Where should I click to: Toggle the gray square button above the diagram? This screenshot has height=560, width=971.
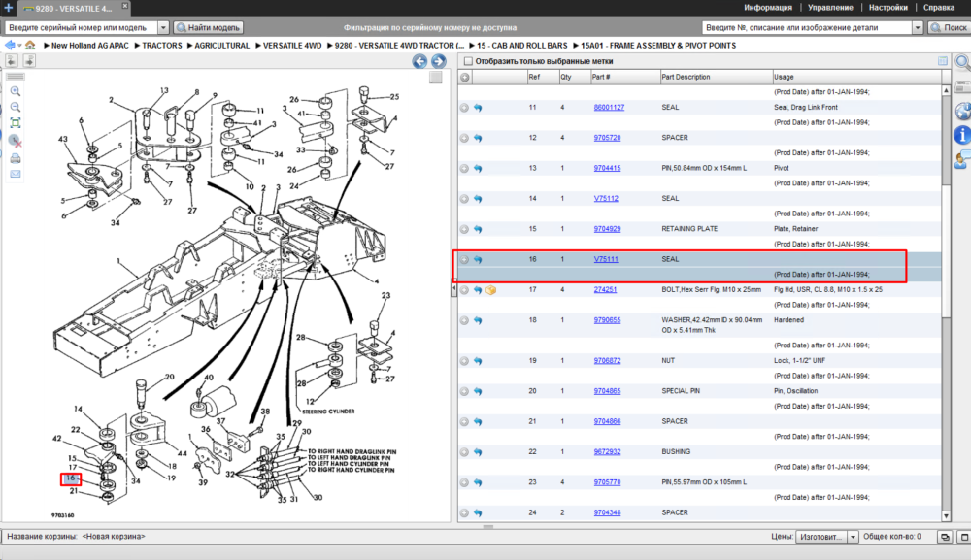point(435,78)
